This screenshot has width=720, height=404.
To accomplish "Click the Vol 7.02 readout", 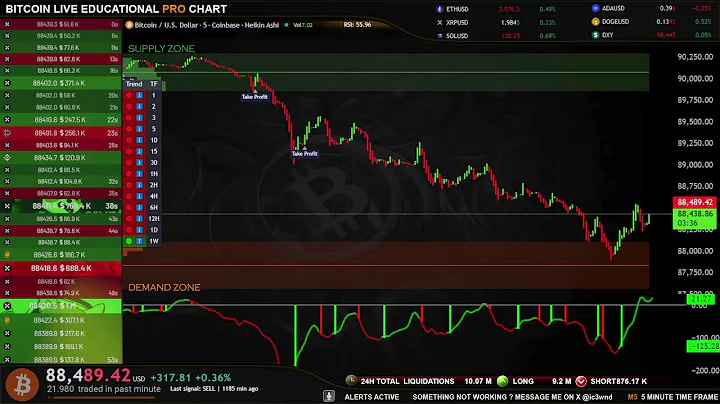I will pos(303,25).
